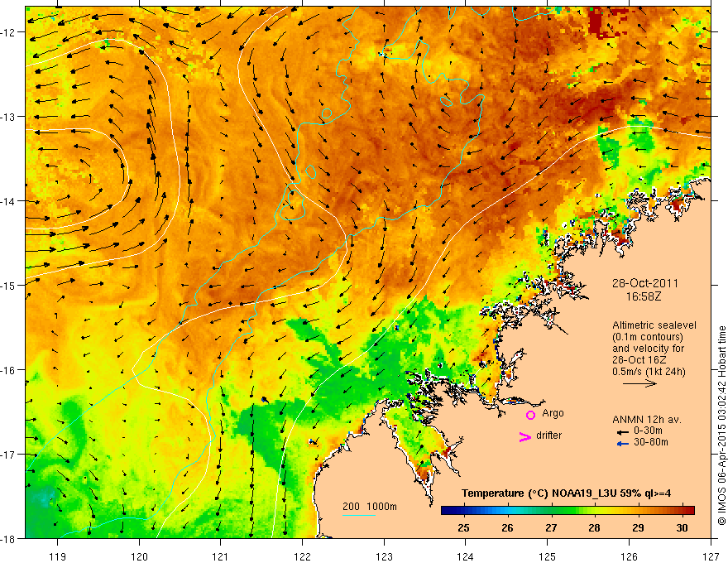728x563 pixels.
Task: Click the colorbar tick label 25
Action: click(x=463, y=528)
